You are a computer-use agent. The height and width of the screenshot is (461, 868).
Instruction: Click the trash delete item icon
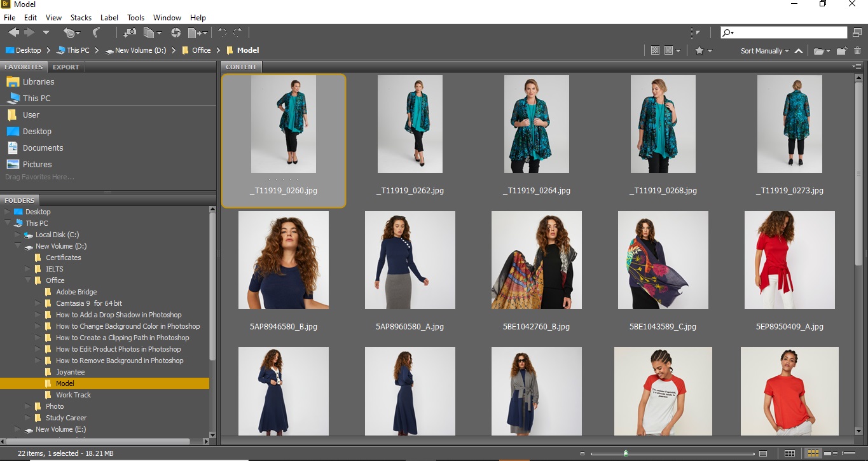pyautogui.click(x=857, y=51)
